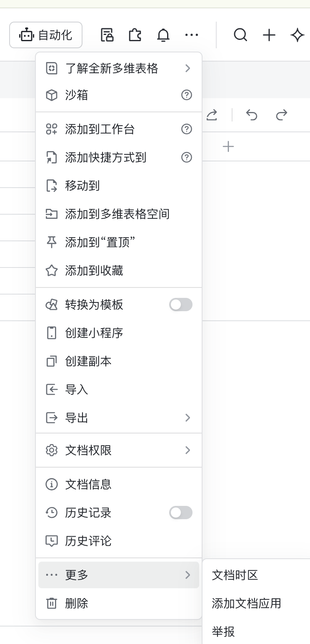Click the redo arrow icon
The height and width of the screenshot is (644, 310).
pos(281,115)
